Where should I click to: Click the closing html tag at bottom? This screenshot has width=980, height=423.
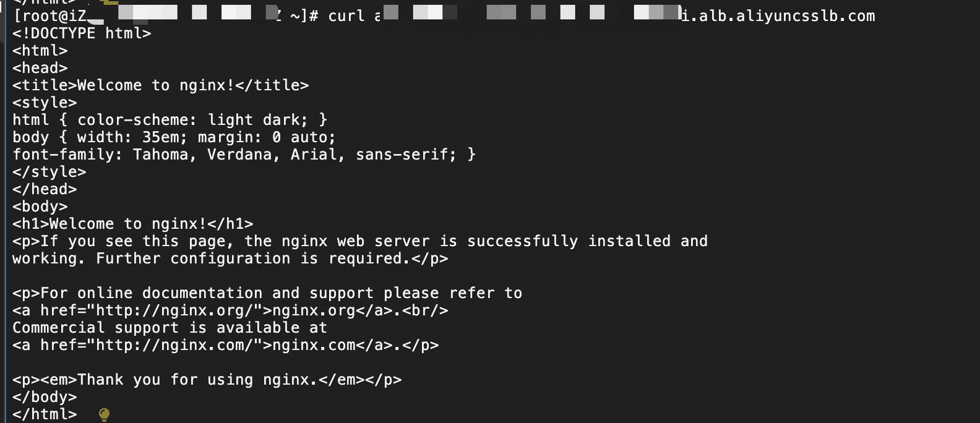(x=45, y=414)
